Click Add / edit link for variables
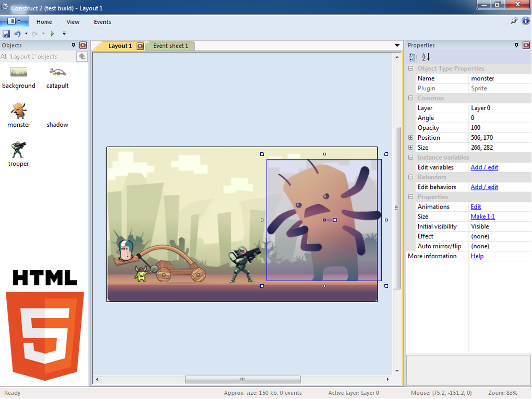532x399 pixels. click(x=484, y=167)
